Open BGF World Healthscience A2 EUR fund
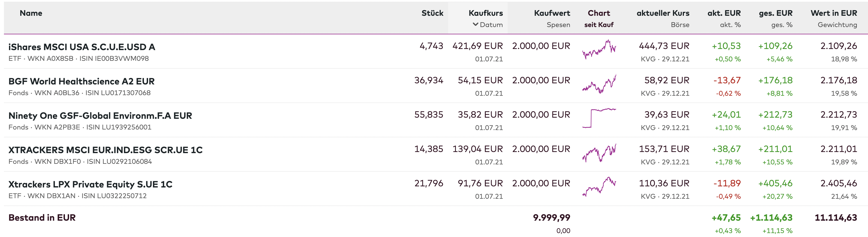 click(x=81, y=81)
